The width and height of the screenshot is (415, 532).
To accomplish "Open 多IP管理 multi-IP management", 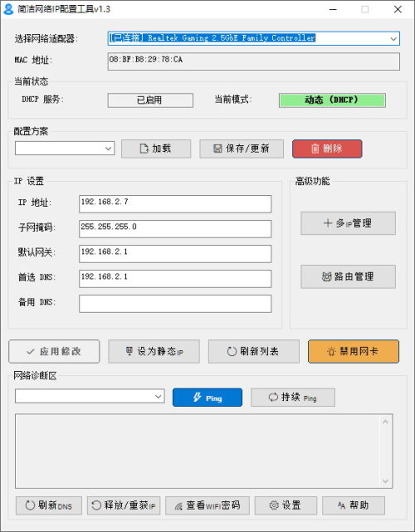I will pyautogui.click(x=348, y=223).
